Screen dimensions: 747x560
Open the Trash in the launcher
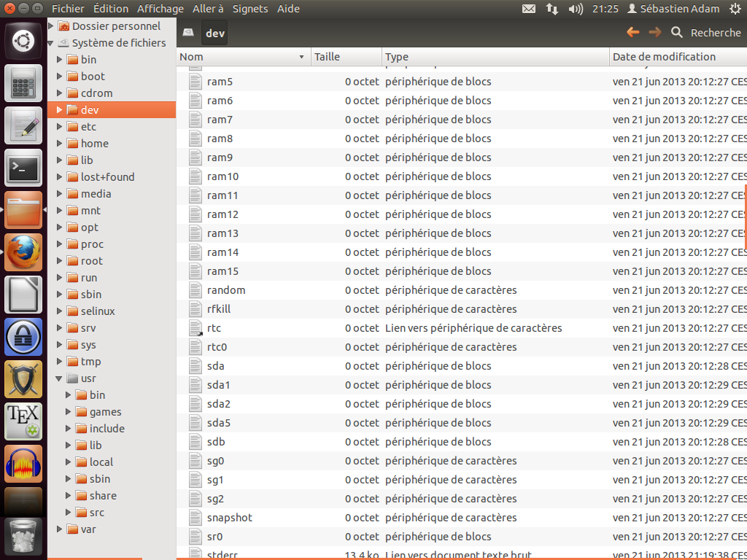click(x=24, y=537)
